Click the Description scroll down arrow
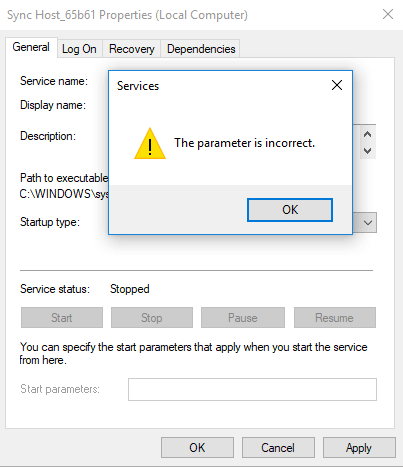This screenshot has width=403, height=467. coord(368,151)
